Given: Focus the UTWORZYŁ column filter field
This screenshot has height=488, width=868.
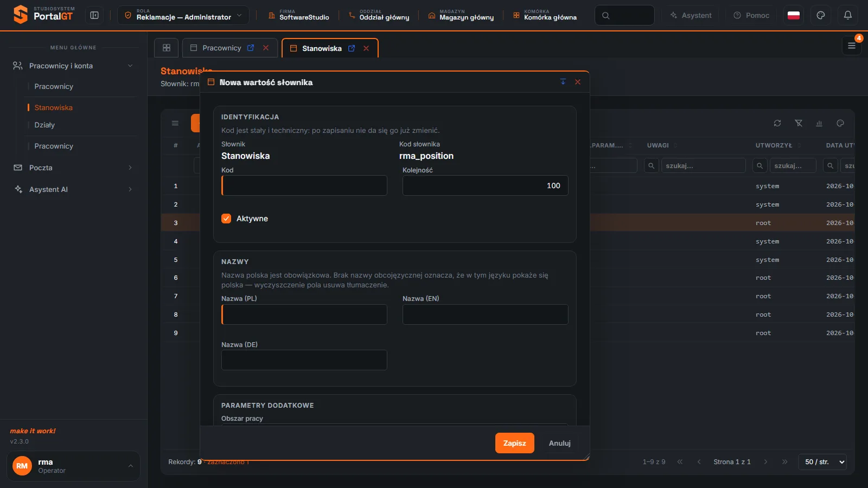Looking at the screenshot, I should pos(793,165).
